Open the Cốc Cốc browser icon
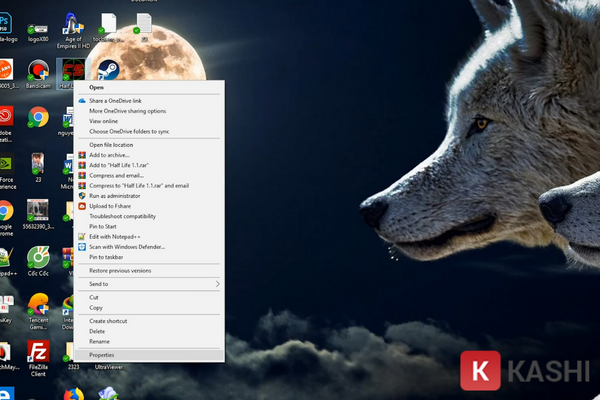This screenshot has width=600, height=400. point(38,258)
